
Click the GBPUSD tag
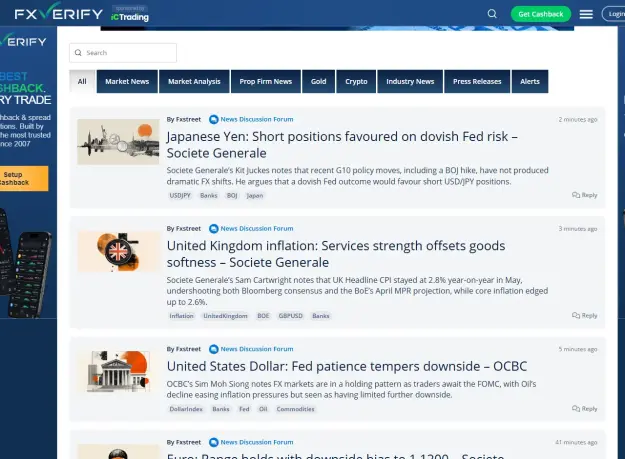point(291,316)
